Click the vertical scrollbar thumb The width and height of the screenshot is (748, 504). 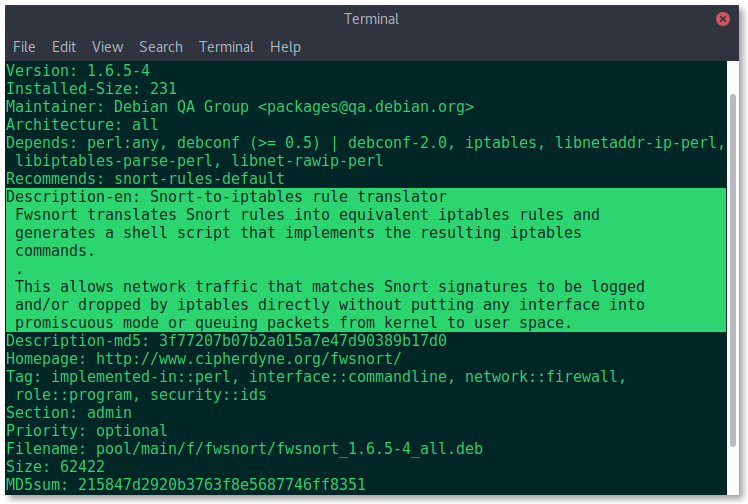tap(733, 270)
